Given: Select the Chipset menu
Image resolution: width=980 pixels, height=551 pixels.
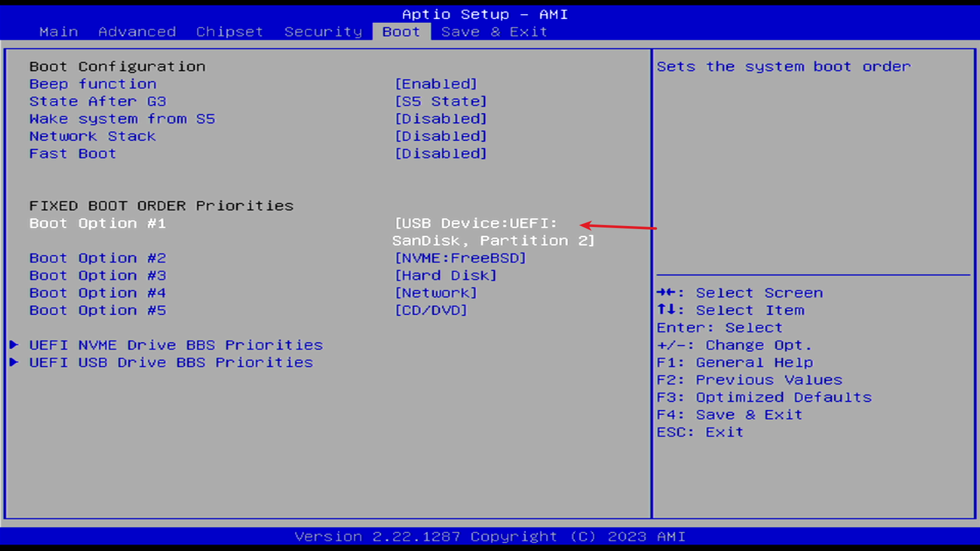Looking at the screenshot, I should 229,32.
